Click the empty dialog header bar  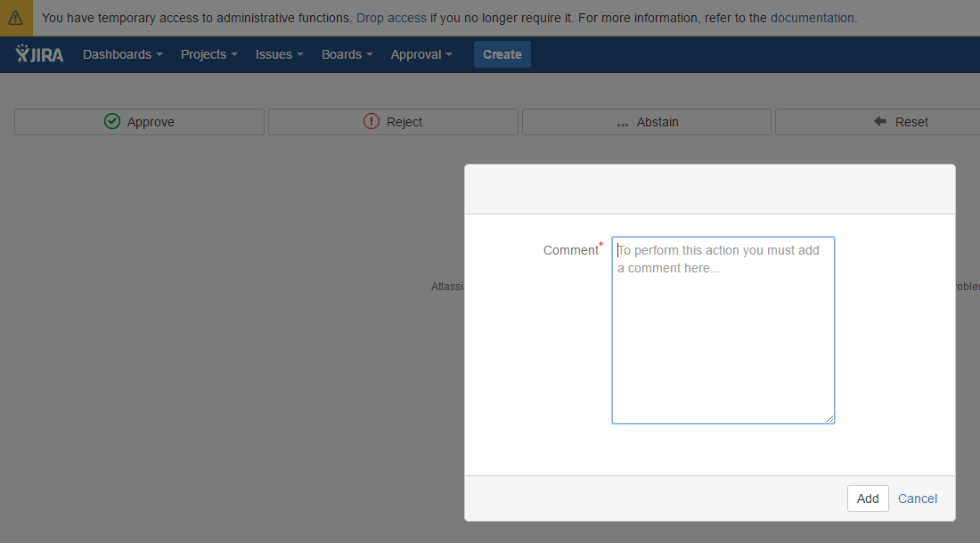pyautogui.click(x=709, y=190)
